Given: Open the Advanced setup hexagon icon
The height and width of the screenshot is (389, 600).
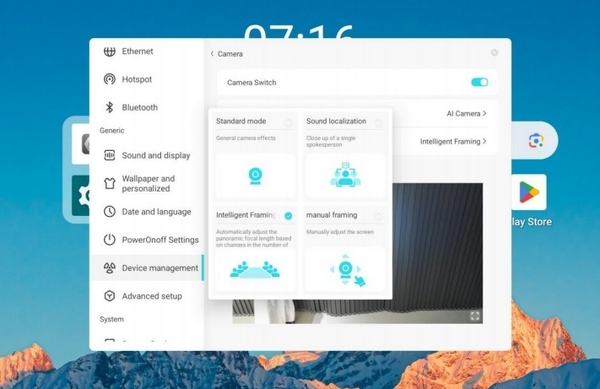Looking at the screenshot, I should click(109, 296).
